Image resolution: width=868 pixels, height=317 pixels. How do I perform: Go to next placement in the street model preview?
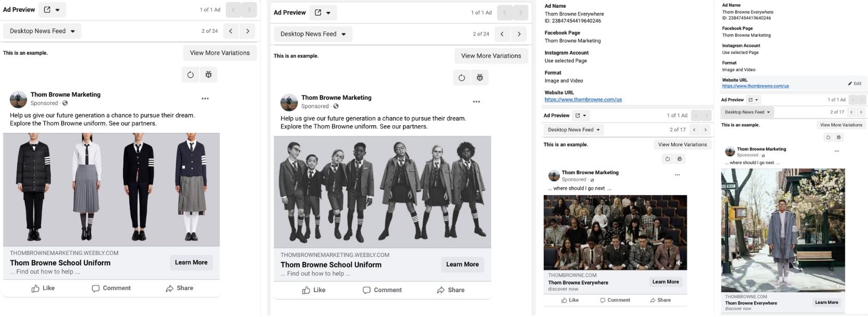(x=861, y=112)
